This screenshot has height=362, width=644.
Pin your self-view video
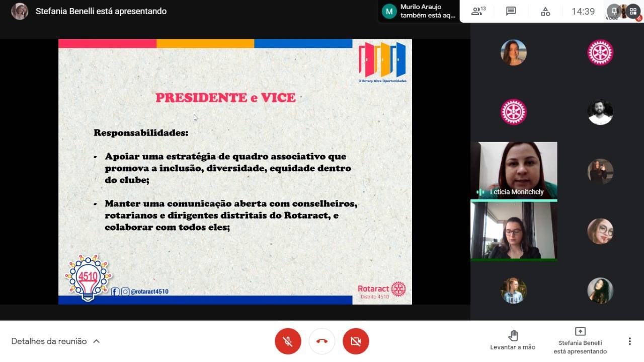click(614, 11)
